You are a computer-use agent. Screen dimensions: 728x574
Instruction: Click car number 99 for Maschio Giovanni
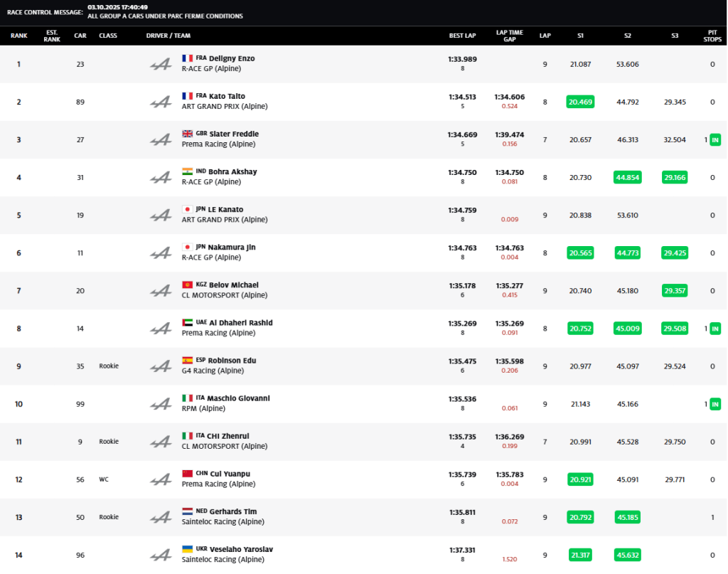coord(80,404)
